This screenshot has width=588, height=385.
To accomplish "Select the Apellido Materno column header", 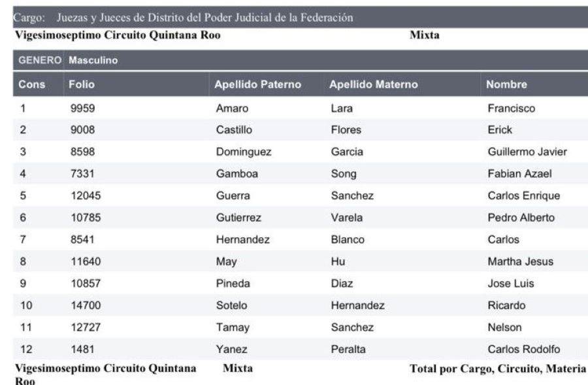I will click(374, 84).
